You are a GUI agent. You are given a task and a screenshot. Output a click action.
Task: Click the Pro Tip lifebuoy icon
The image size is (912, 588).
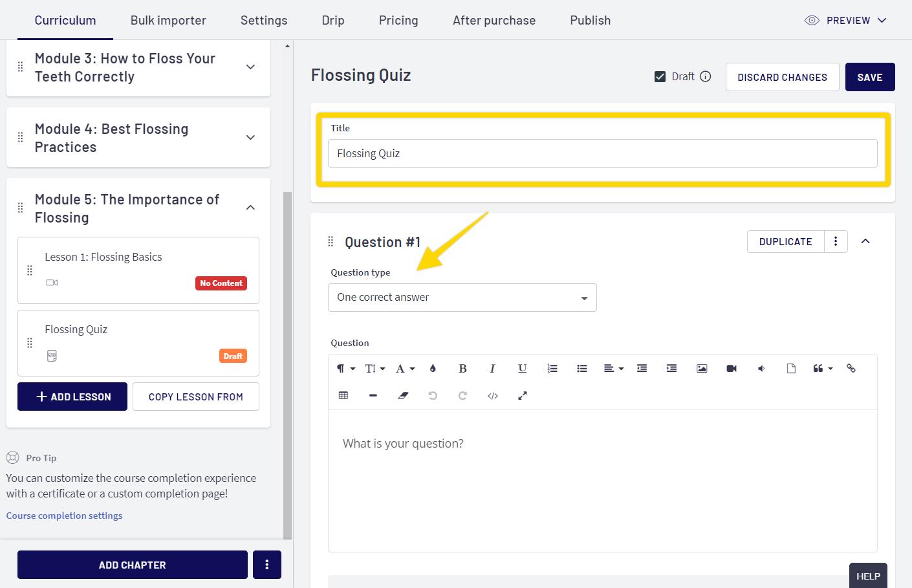[13, 457]
